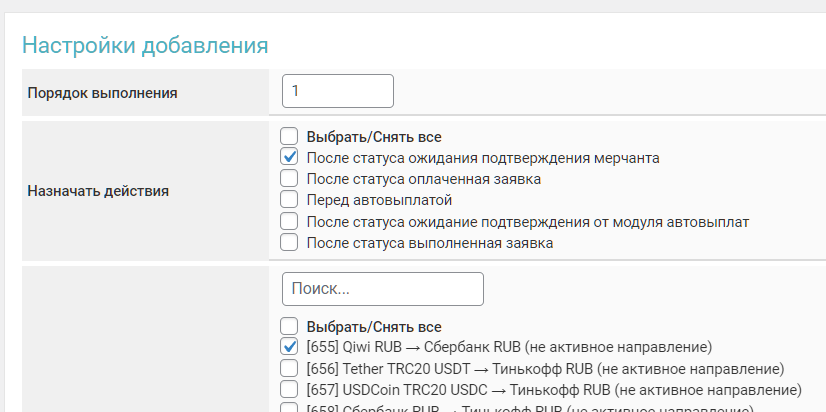This screenshot has width=826, height=412.
Task: Click the Порядок выполнения number field
Action: [x=338, y=91]
